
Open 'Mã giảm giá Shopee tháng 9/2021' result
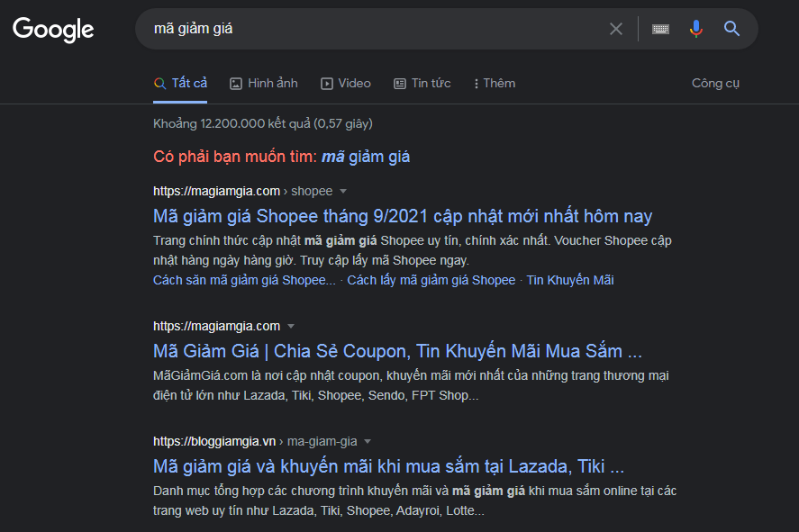pyautogui.click(x=403, y=216)
